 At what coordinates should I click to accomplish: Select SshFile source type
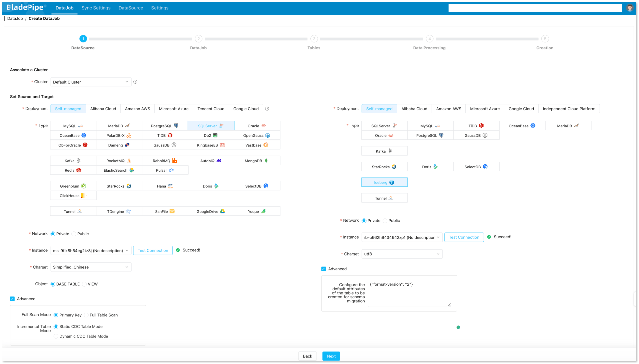165,211
